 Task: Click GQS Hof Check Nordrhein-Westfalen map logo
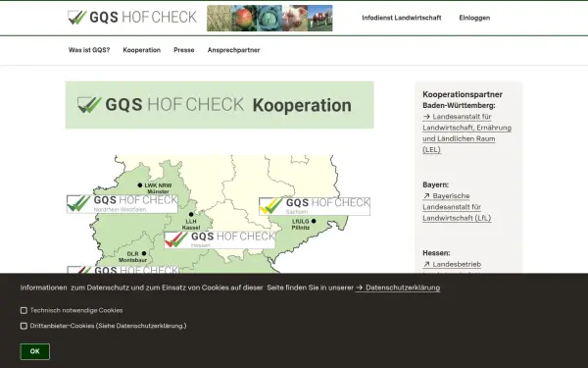pyautogui.click(x=122, y=204)
